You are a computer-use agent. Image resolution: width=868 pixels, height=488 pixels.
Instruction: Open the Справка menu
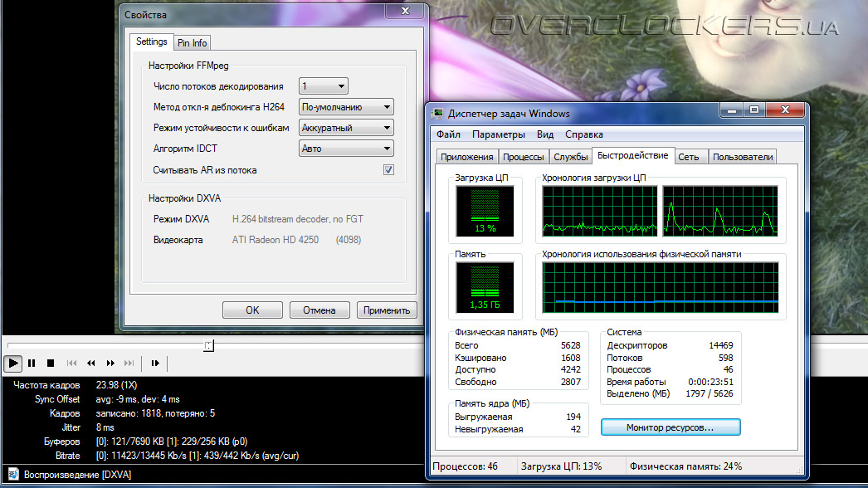coord(584,134)
